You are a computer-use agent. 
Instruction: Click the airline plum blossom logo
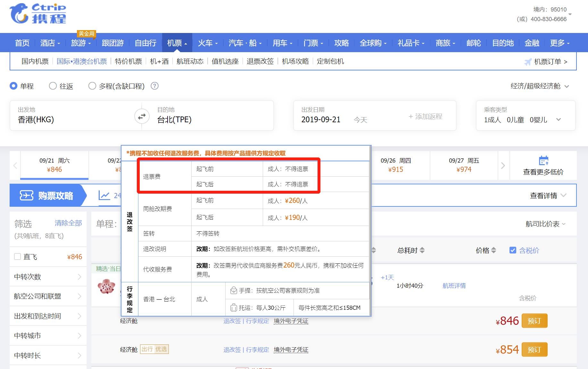[x=106, y=286]
